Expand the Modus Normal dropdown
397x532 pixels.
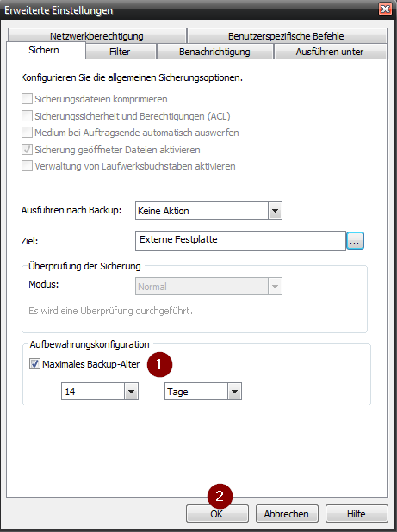click(208, 287)
